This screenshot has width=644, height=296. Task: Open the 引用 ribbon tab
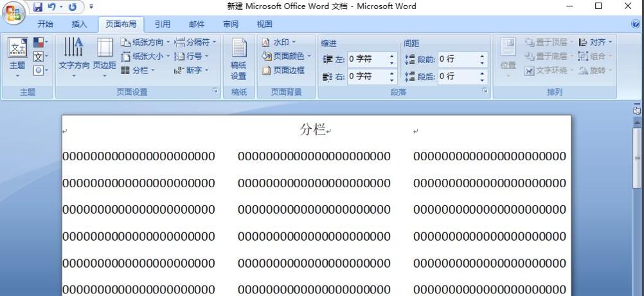coord(163,24)
